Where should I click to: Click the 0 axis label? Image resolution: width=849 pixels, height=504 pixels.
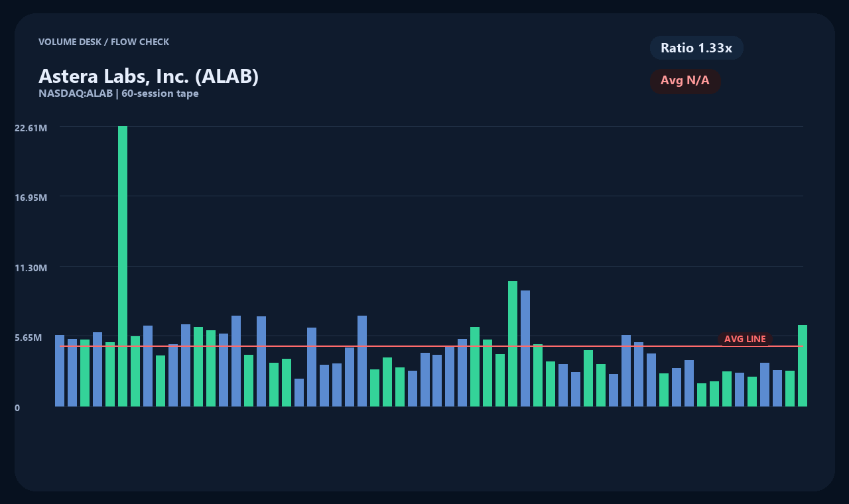17,408
